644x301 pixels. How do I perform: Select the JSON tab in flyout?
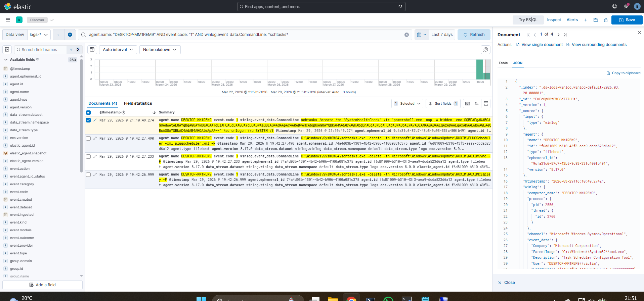[518, 63]
